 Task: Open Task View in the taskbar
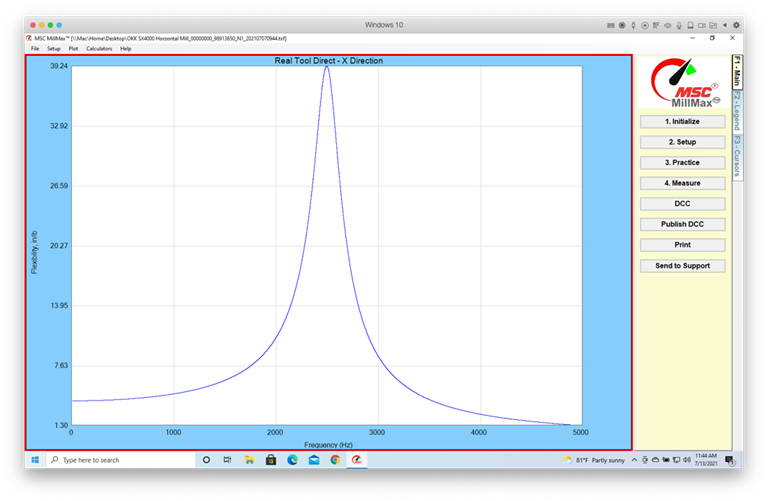tap(227, 460)
